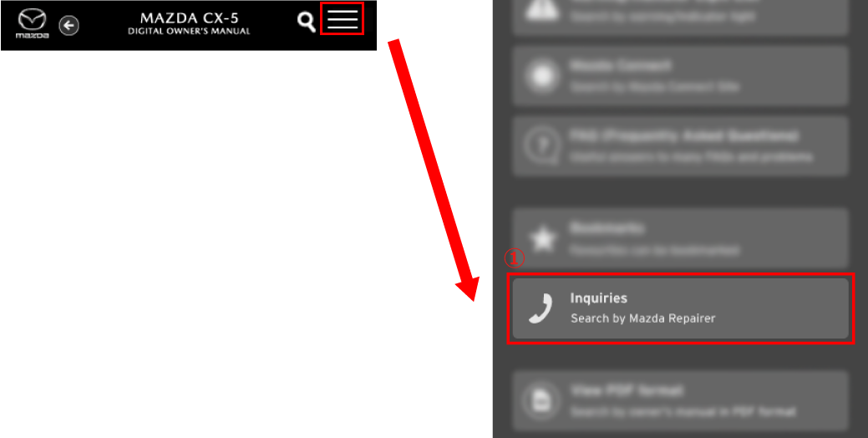Click the Mazda logo

32,23
